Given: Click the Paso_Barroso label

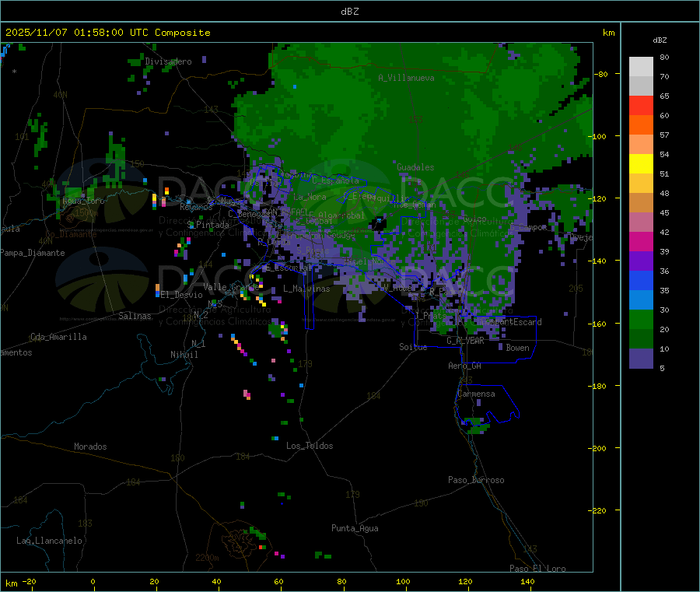Looking at the screenshot, I should click(476, 480).
